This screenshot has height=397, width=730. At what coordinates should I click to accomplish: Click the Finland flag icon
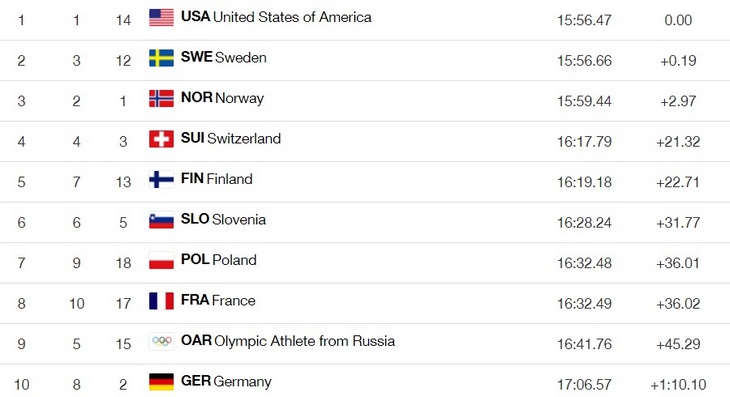pyautogui.click(x=161, y=180)
